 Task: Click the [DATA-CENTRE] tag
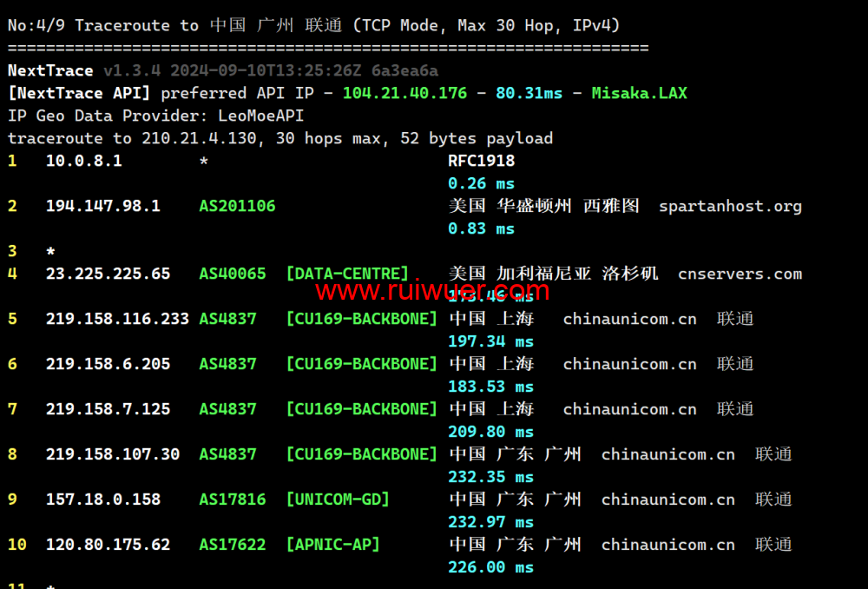pyautogui.click(x=347, y=274)
